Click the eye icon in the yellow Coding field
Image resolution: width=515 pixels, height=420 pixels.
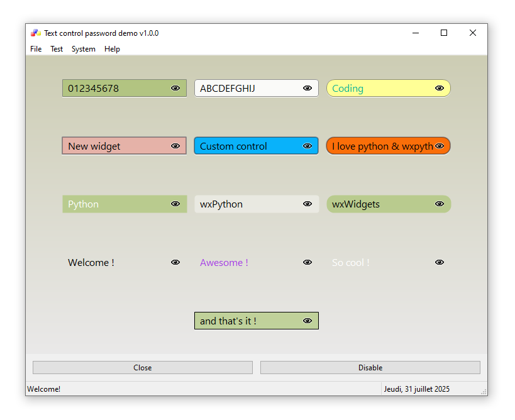440,89
